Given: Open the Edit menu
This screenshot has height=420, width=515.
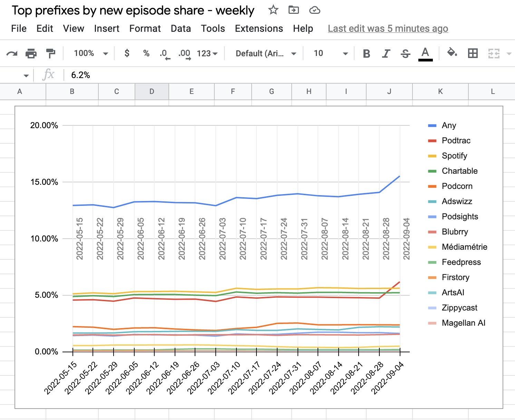Looking at the screenshot, I should tap(45, 28).
